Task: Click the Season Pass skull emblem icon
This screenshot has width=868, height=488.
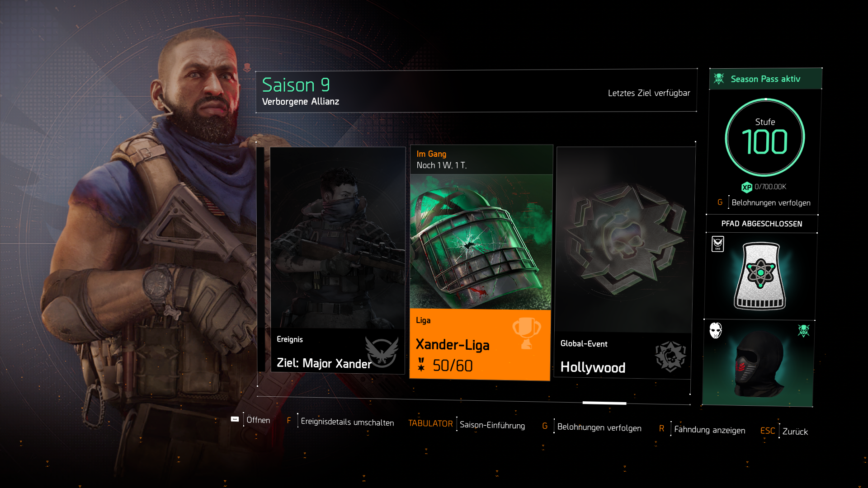Action: click(x=719, y=79)
